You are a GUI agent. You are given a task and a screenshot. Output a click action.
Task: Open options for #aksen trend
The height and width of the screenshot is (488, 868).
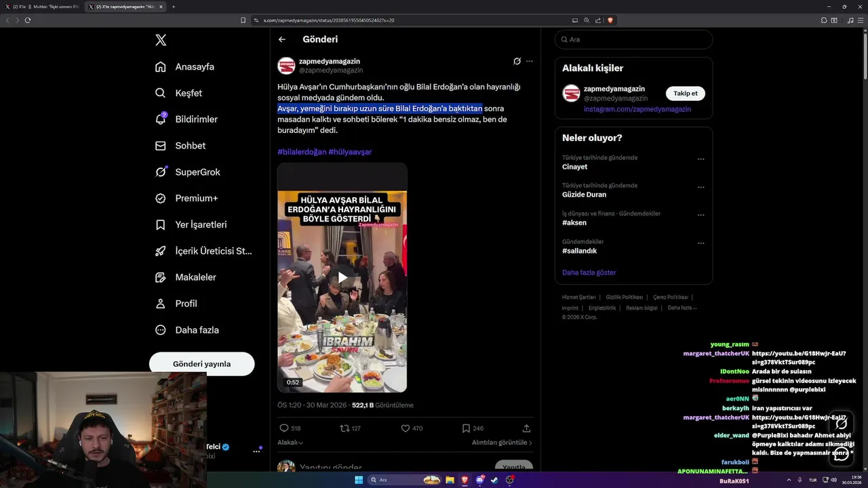coord(701,216)
